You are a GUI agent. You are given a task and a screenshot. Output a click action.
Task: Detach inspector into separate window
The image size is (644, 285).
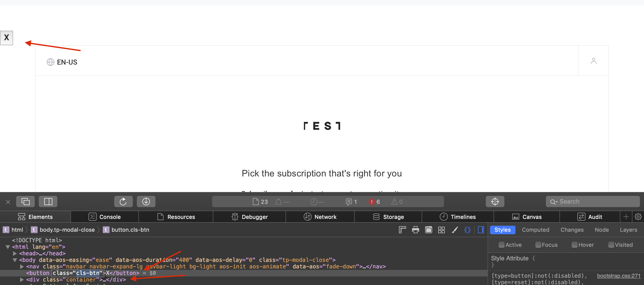click(25, 202)
